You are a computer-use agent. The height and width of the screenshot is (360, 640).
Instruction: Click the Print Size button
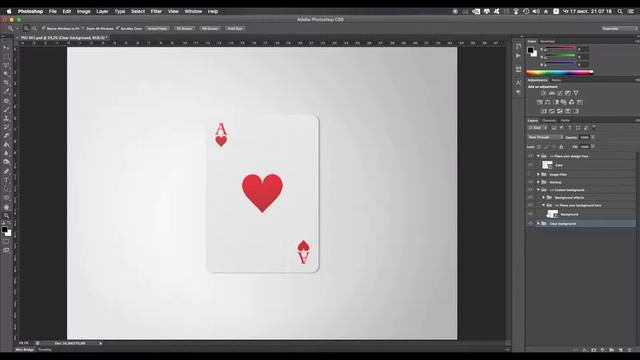(x=235, y=29)
